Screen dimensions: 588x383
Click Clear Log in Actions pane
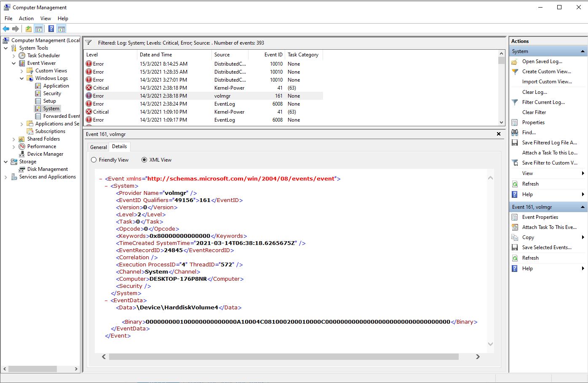click(x=534, y=92)
